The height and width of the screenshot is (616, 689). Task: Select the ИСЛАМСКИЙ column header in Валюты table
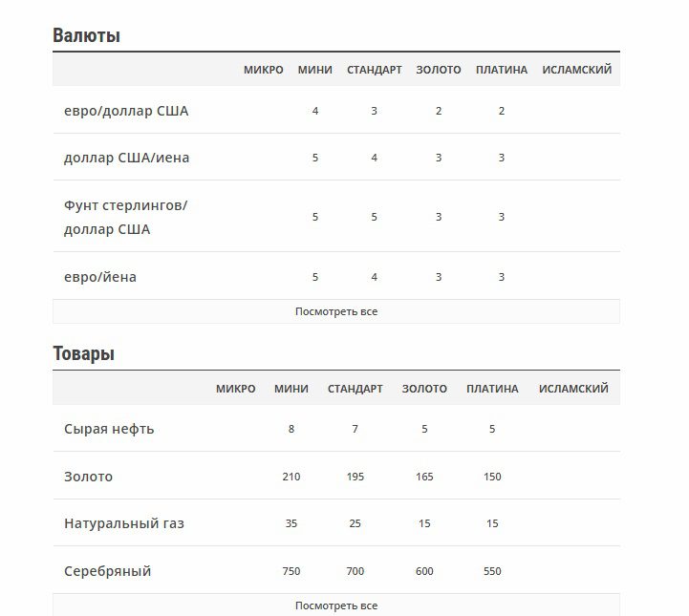tap(576, 70)
